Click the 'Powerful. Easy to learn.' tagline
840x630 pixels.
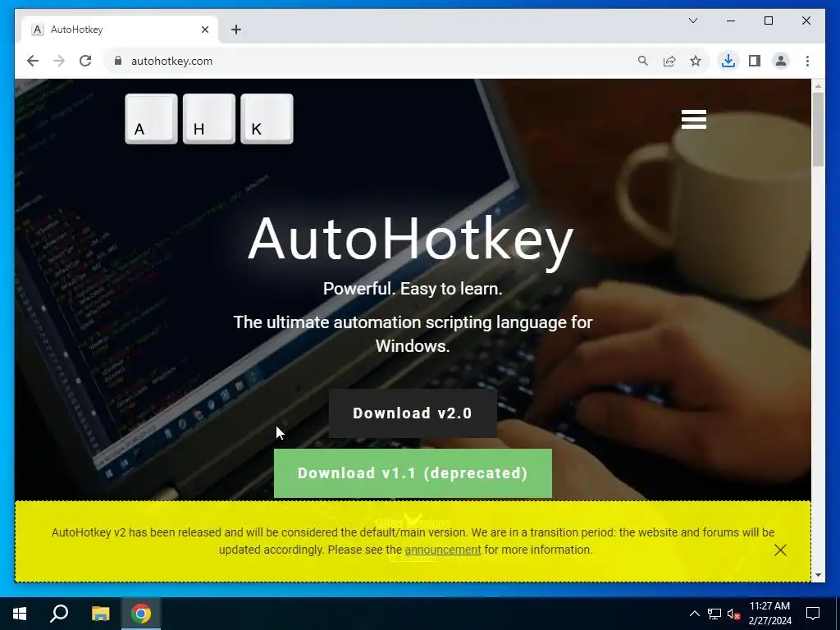(413, 289)
